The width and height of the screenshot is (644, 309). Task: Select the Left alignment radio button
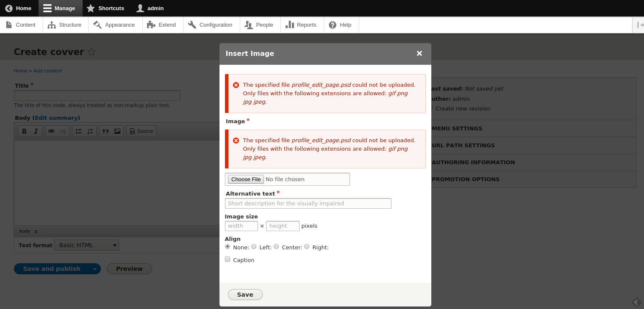254,246
